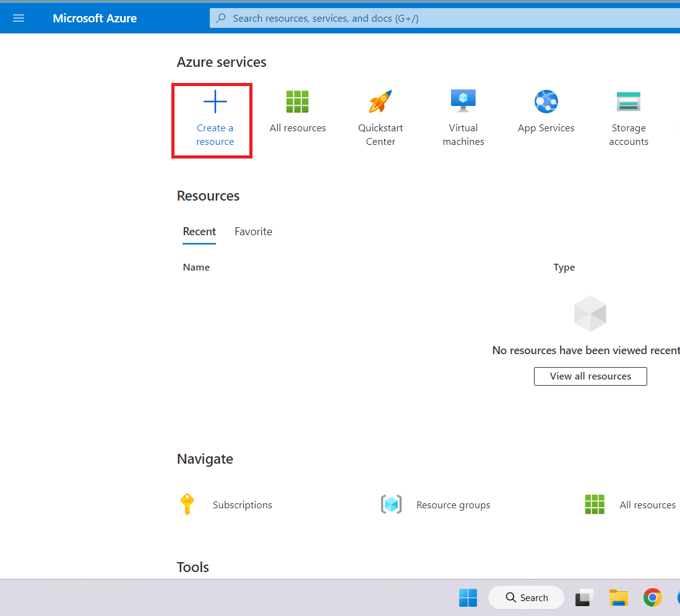Click the Quickstart Center rocket icon
This screenshot has width=680, height=616.
(381, 102)
